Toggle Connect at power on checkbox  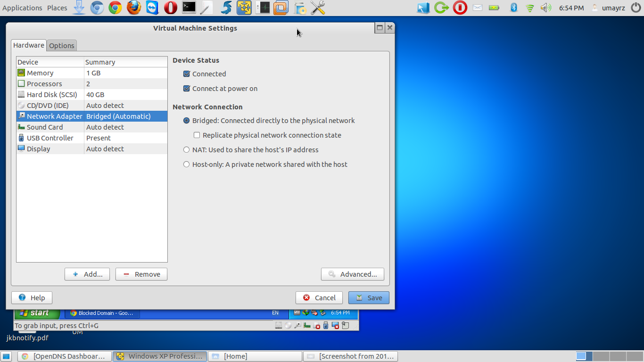[x=187, y=89]
